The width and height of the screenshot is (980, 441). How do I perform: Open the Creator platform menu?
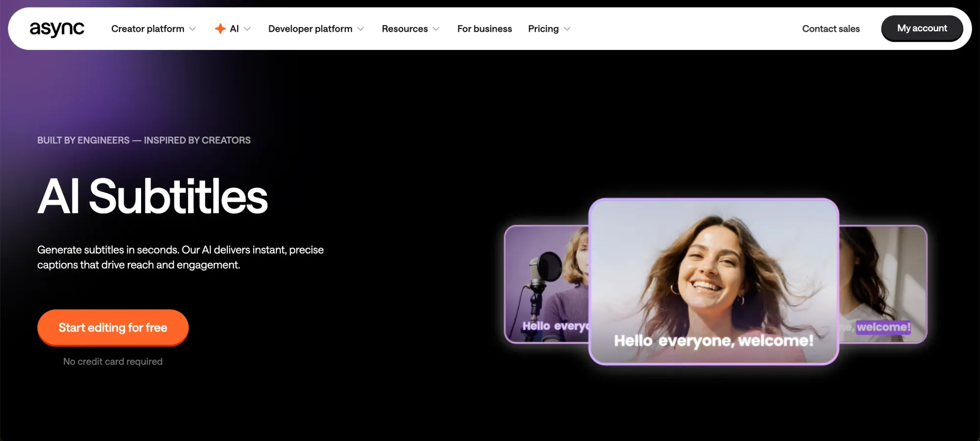pos(147,29)
